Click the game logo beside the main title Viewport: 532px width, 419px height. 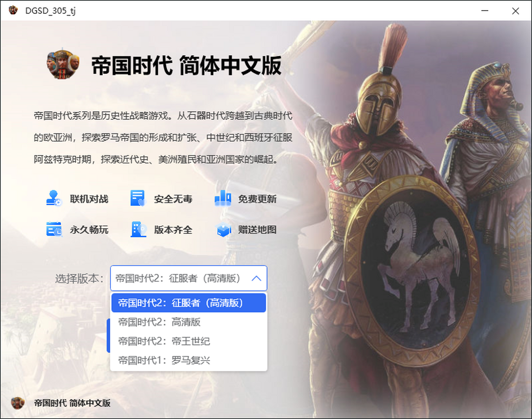point(63,63)
